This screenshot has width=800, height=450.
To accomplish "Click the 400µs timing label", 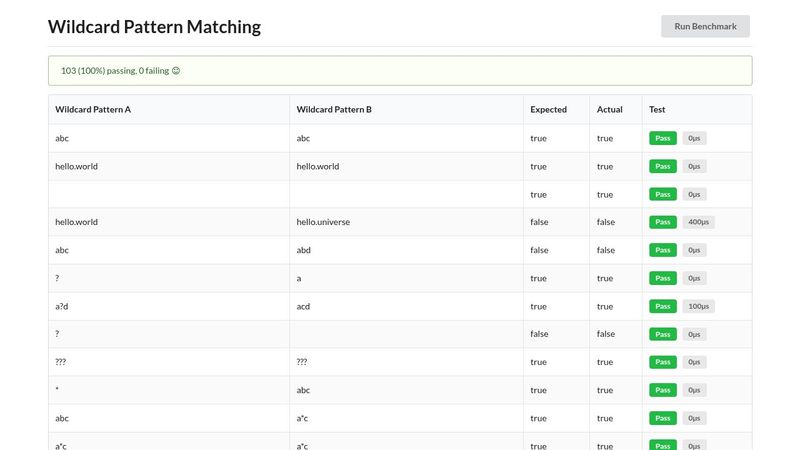I will 698,222.
